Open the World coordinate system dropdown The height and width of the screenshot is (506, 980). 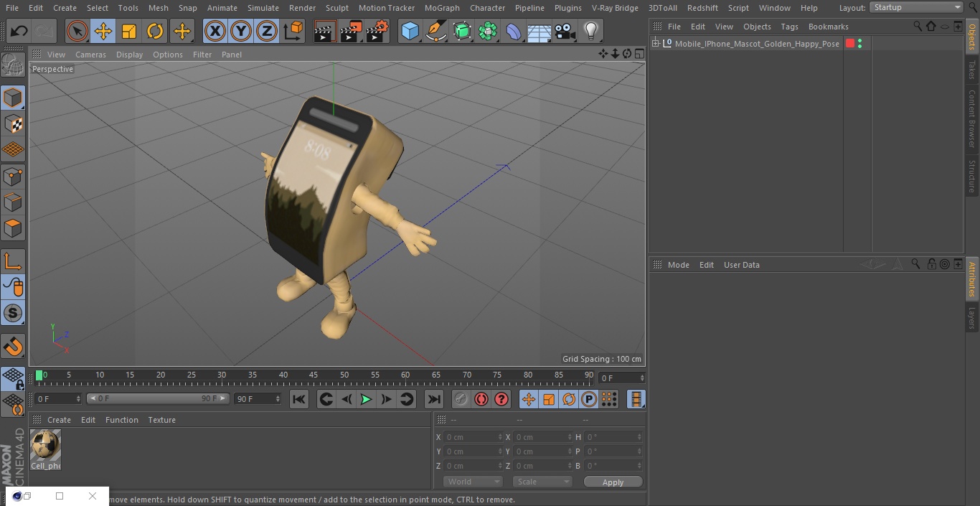(x=472, y=482)
